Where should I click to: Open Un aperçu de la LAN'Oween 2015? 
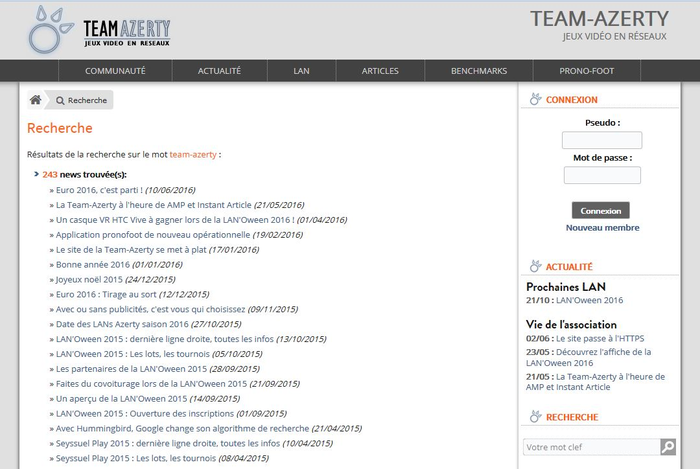coord(121,399)
